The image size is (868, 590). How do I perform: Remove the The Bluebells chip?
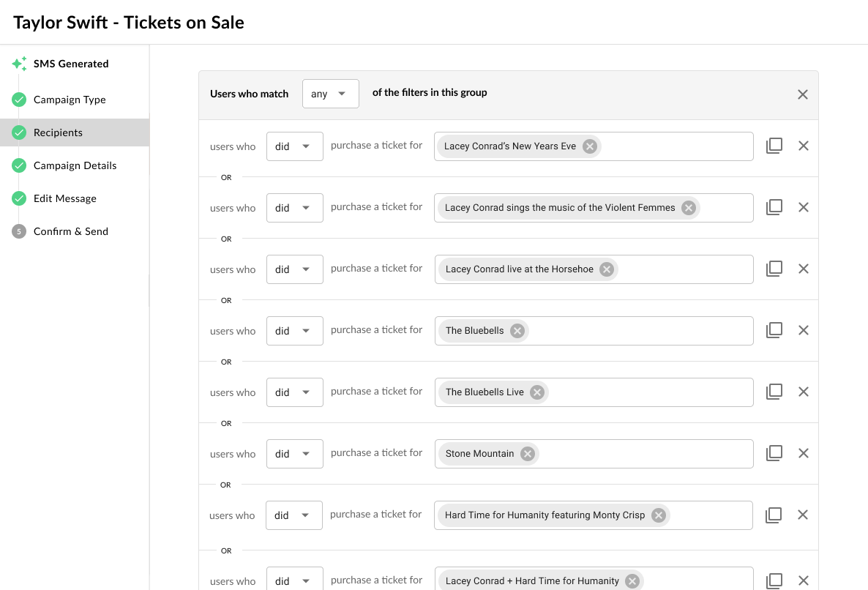(517, 330)
